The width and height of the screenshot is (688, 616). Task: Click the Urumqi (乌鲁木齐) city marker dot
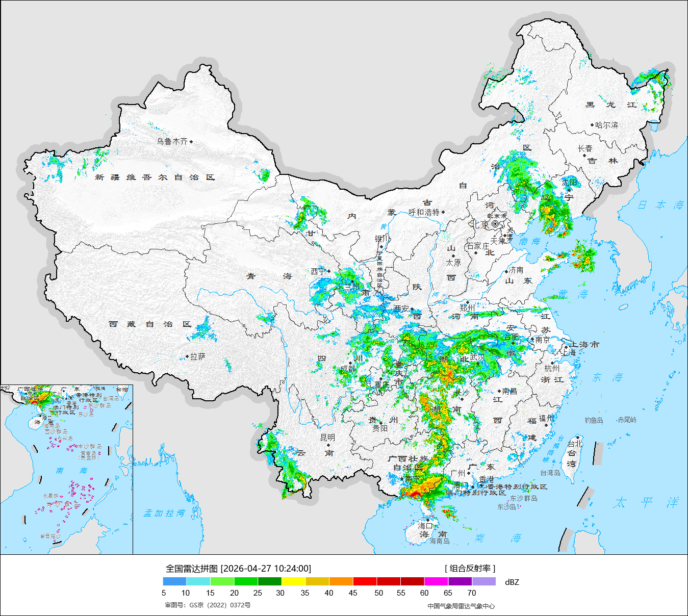click(191, 142)
